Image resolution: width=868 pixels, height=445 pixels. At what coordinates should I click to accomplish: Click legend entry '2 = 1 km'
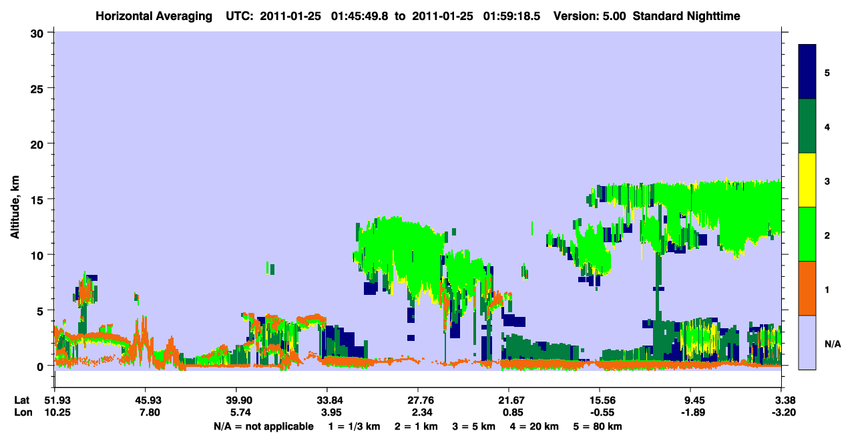(x=416, y=426)
